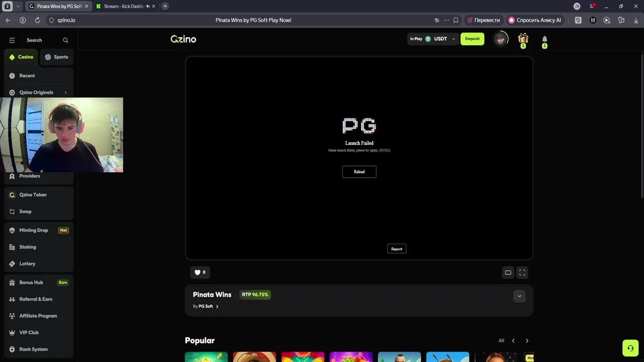Open VIP Club in sidebar

pos(39,332)
